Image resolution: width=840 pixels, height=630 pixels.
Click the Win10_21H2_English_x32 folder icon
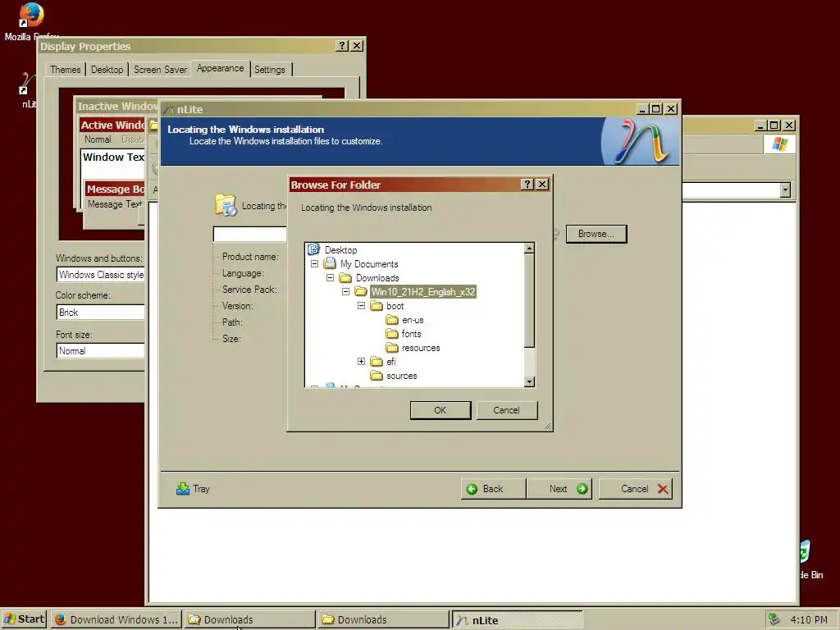[x=361, y=291]
